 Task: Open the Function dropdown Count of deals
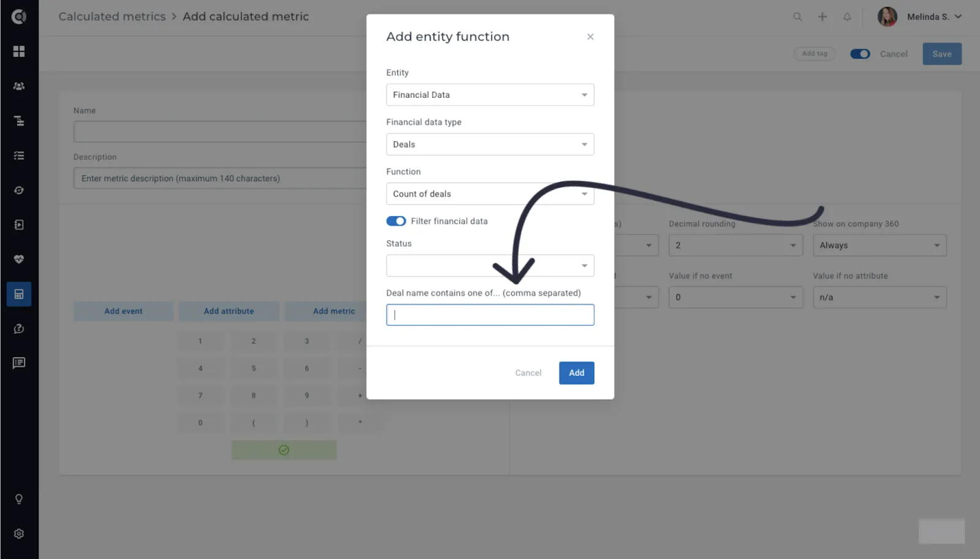tap(490, 194)
